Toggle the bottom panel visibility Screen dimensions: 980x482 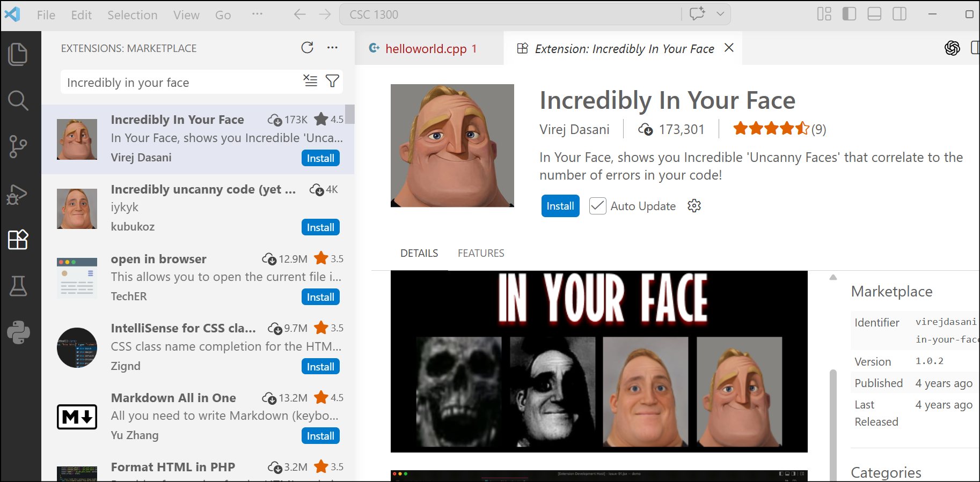[874, 14]
